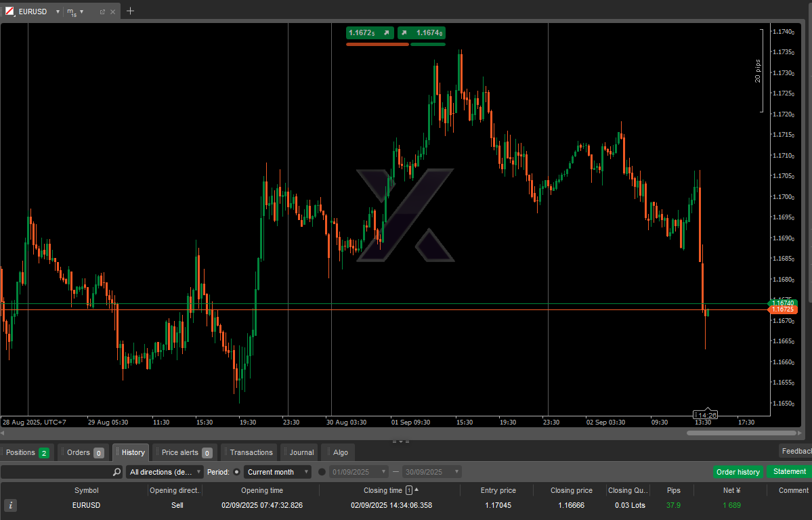812x520 pixels.
Task: Add a new chart with plus icon
Action: [131, 11]
